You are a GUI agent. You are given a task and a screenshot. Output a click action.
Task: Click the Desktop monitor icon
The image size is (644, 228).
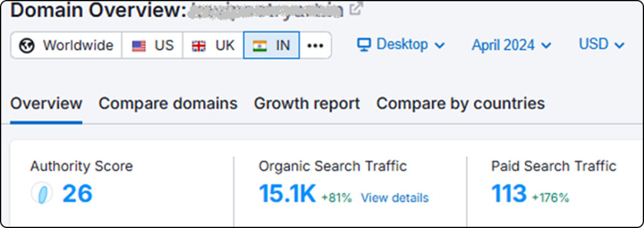pos(364,45)
